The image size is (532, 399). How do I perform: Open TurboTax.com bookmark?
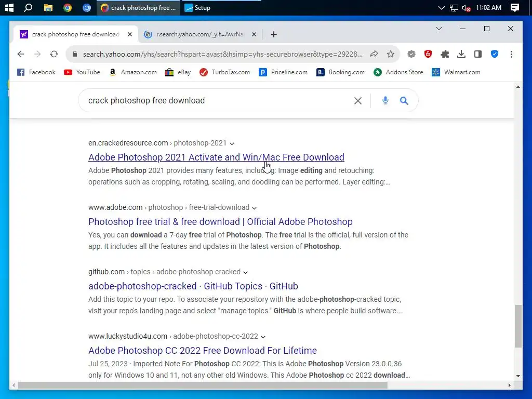pyautogui.click(x=224, y=72)
